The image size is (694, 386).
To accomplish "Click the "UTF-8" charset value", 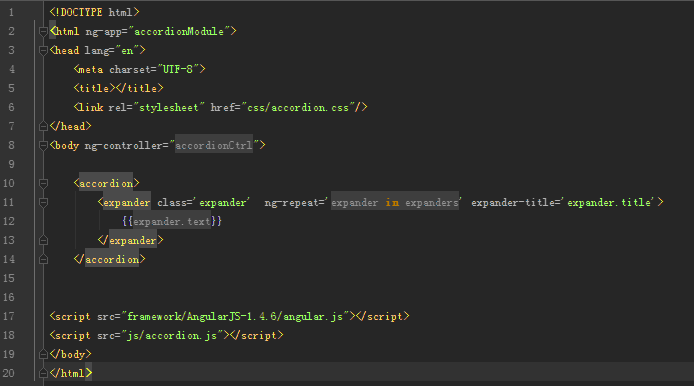I will point(178,69).
